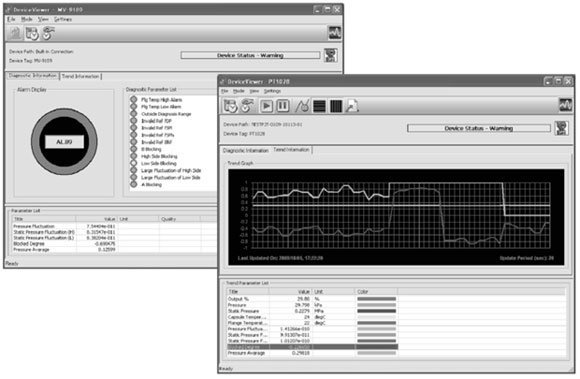Viewport: 580px width, 379px height.
Task: Open the View menu in MV-9109 window
Action: click(43, 19)
